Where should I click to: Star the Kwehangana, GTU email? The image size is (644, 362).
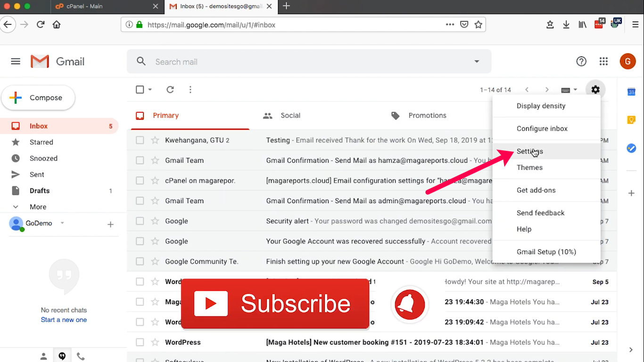[x=155, y=140]
